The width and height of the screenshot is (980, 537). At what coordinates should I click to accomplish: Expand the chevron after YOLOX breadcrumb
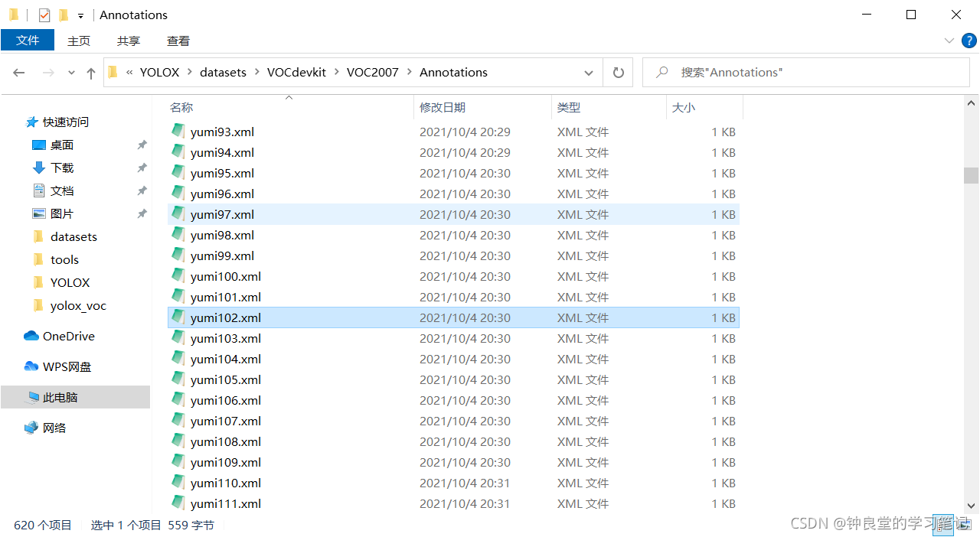[190, 73]
